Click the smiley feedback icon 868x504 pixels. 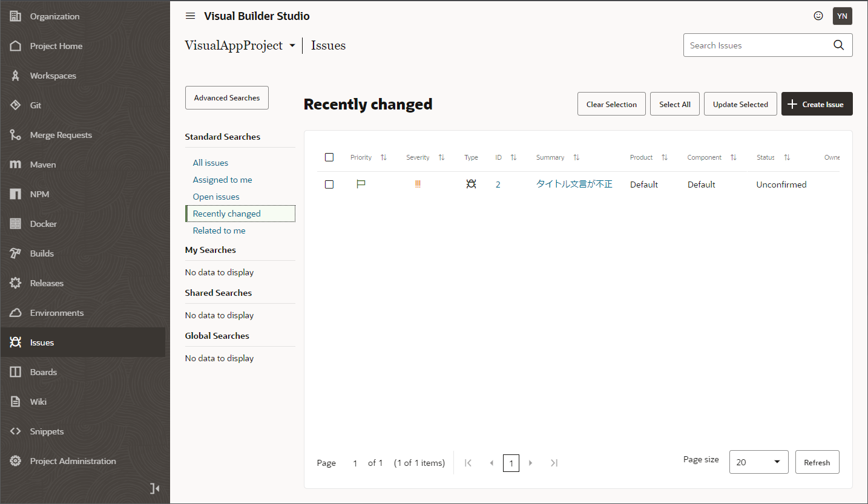[x=818, y=16]
